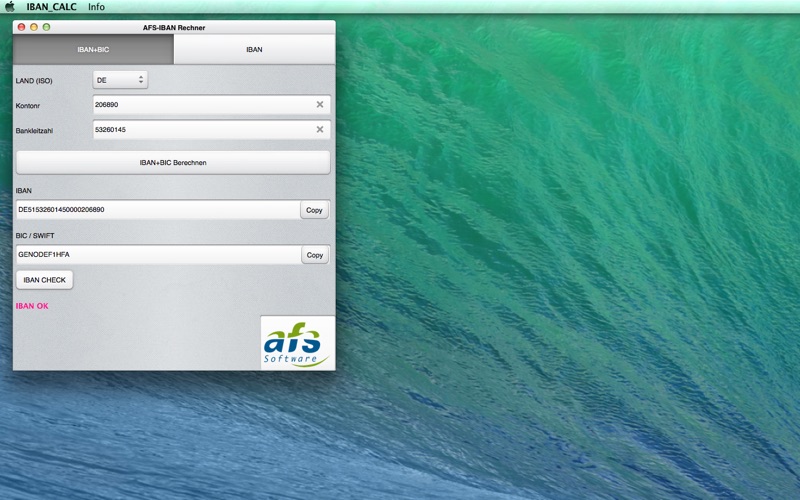Image resolution: width=800 pixels, height=500 pixels.
Task: Click the Kontonr label
Action: coord(28,106)
